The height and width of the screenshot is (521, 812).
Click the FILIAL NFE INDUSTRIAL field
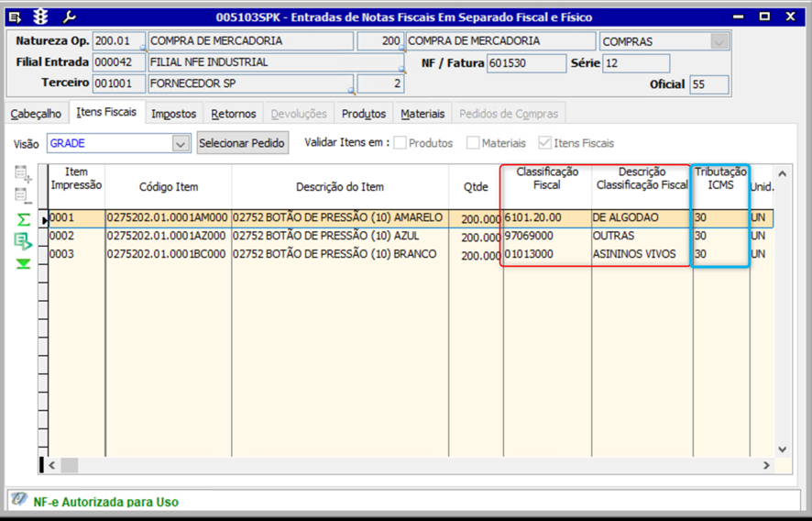pos(276,62)
